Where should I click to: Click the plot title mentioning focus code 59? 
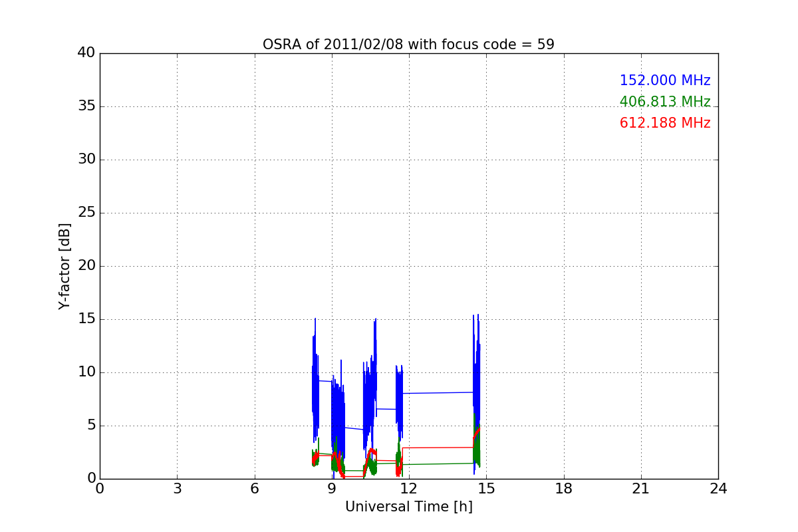pos(408,45)
